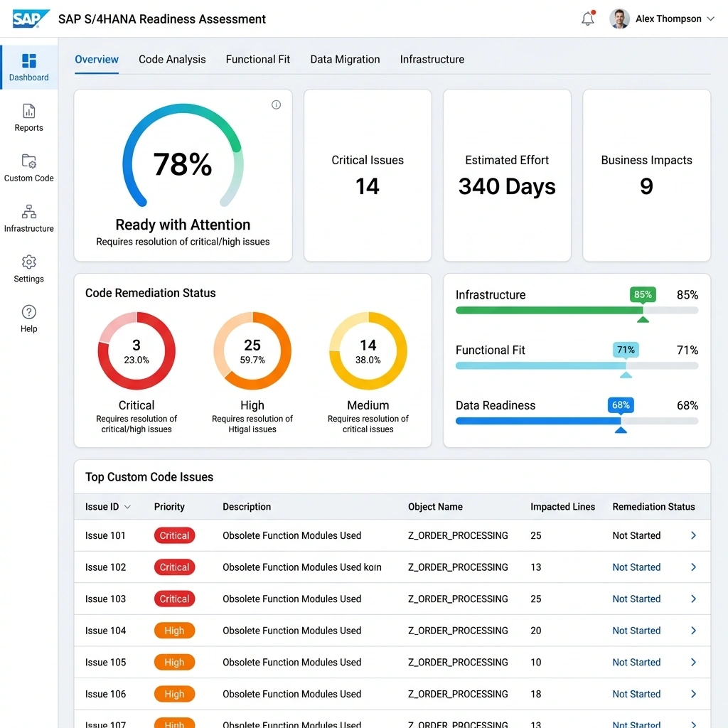Click the Priority column header
728x728 pixels.
tap(169, 506)
